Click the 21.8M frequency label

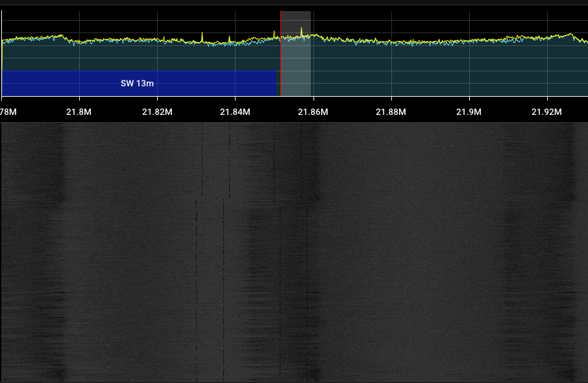coord(79,112)
